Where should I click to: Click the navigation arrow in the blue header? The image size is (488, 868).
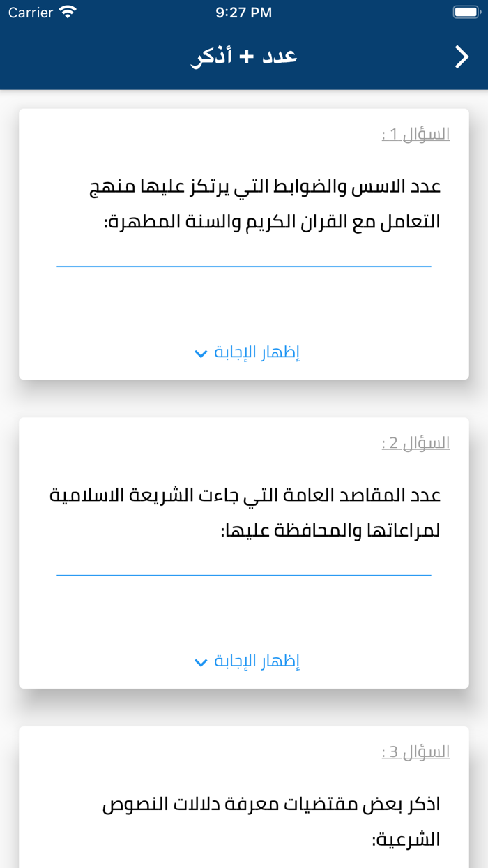[461, 57]
